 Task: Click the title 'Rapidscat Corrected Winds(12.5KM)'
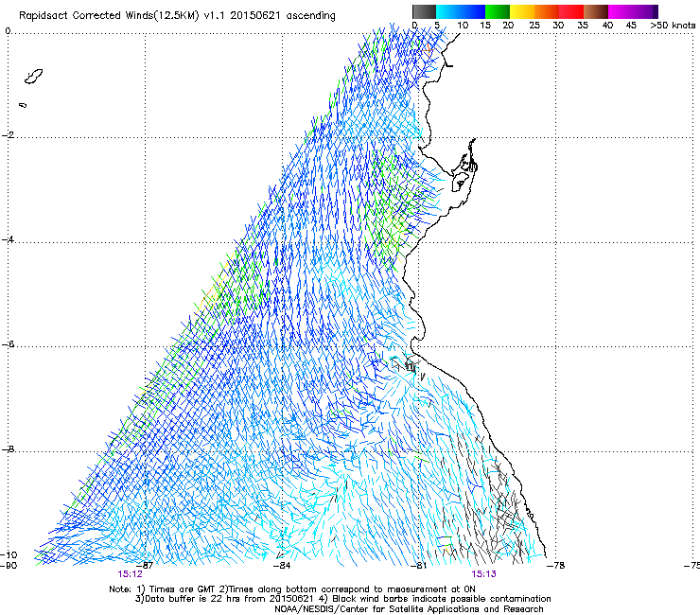click(x=109, y=16)
